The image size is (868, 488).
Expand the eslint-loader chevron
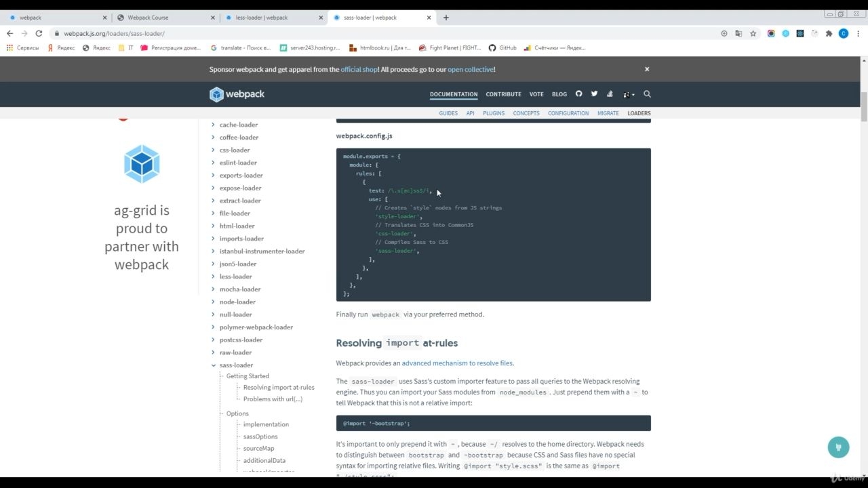[x=213, y=163]
